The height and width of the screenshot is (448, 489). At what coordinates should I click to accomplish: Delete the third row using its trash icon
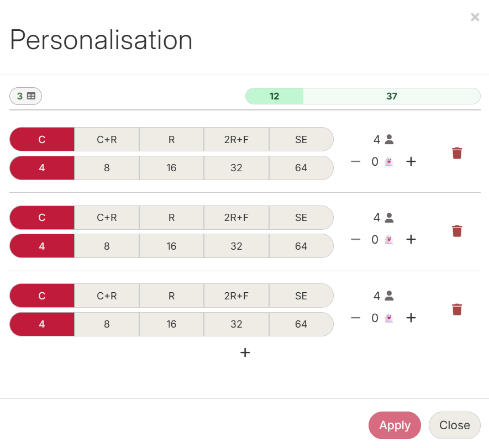456,309
